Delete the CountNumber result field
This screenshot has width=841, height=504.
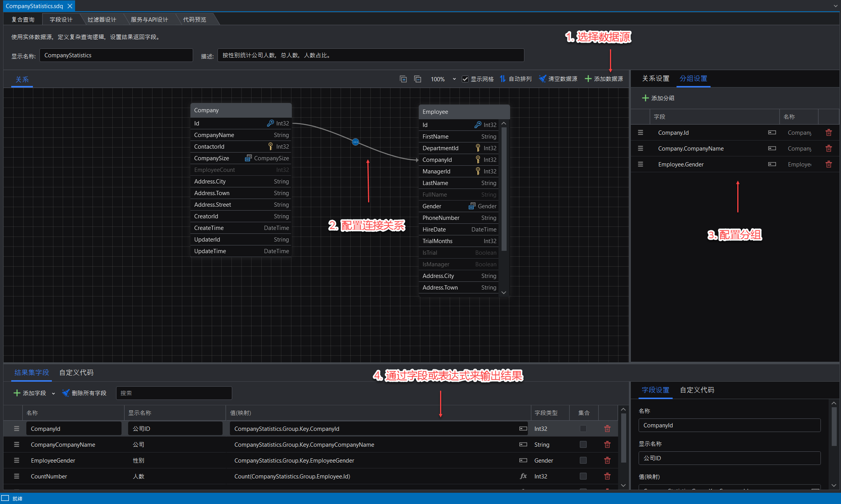click(x=607, y=477)
